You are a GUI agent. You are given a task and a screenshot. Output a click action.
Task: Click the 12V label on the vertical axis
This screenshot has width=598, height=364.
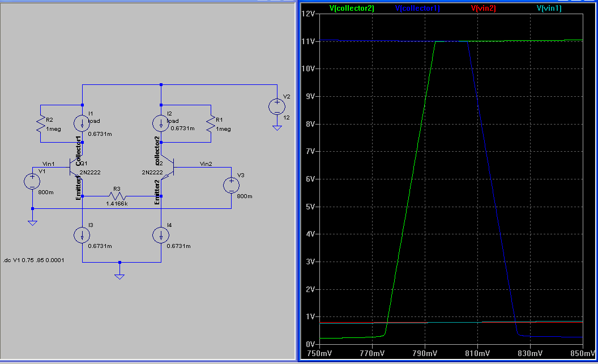(x=308, y=14)
